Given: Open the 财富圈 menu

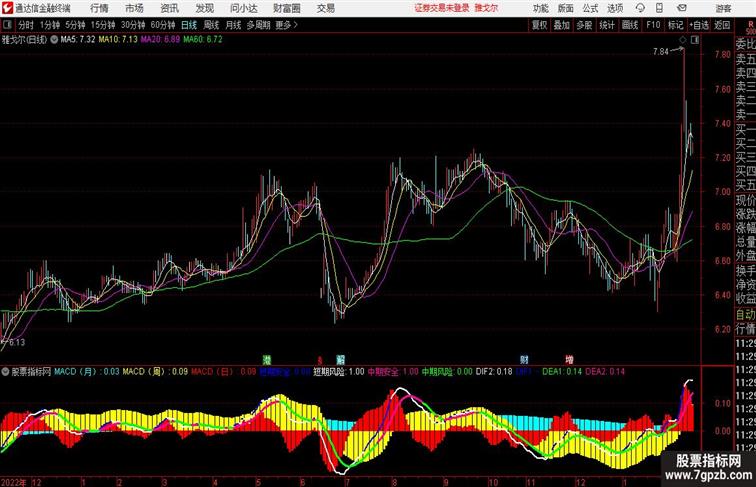Looking at the screenshot, I should tap(287, 8).
